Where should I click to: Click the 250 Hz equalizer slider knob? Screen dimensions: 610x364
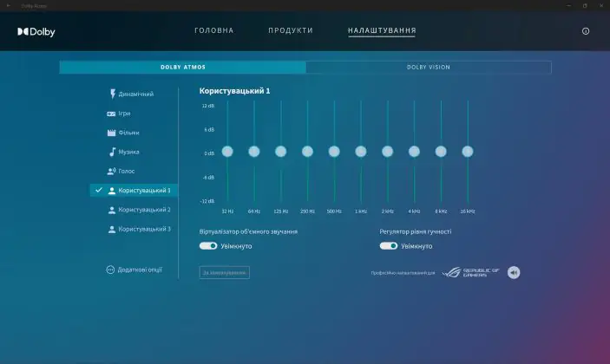pos(307,152)
